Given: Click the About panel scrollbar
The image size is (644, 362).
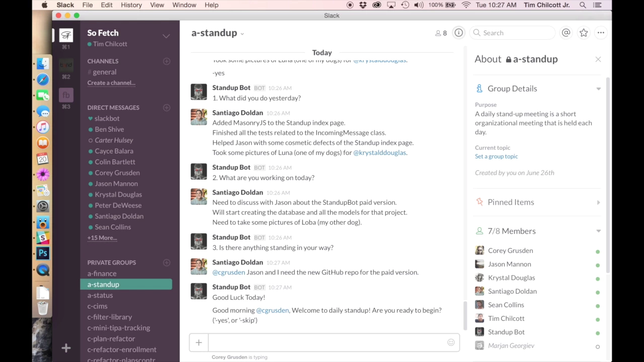Looking at the screenshot, I should click(x=608, y=176).
